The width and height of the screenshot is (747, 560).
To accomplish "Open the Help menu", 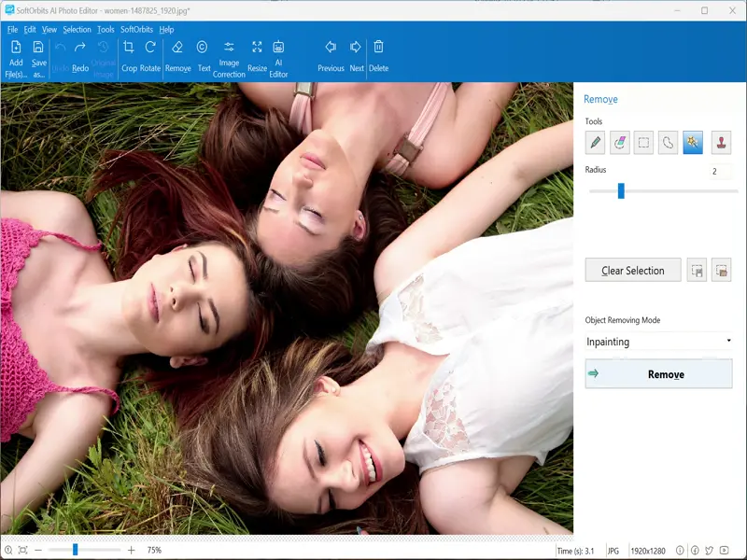I will 166,30.
